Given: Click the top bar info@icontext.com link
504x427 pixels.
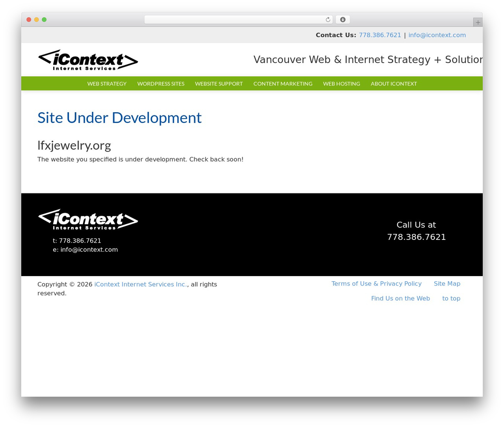Looking at the screenshot, I should [437, 35].
